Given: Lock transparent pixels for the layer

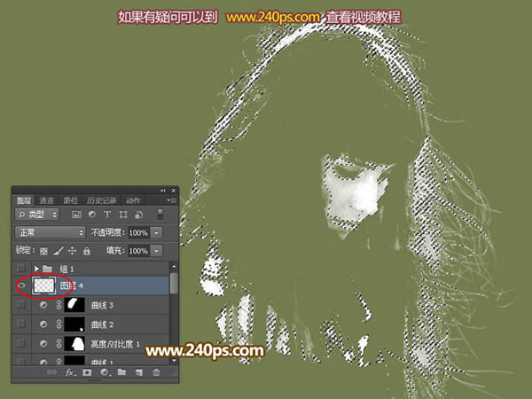Looking at the screenshot, I should coord(43,251).
